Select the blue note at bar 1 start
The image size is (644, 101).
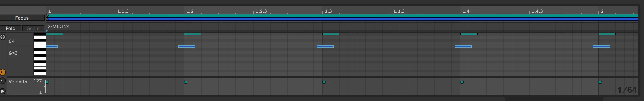tap(52, 46)
